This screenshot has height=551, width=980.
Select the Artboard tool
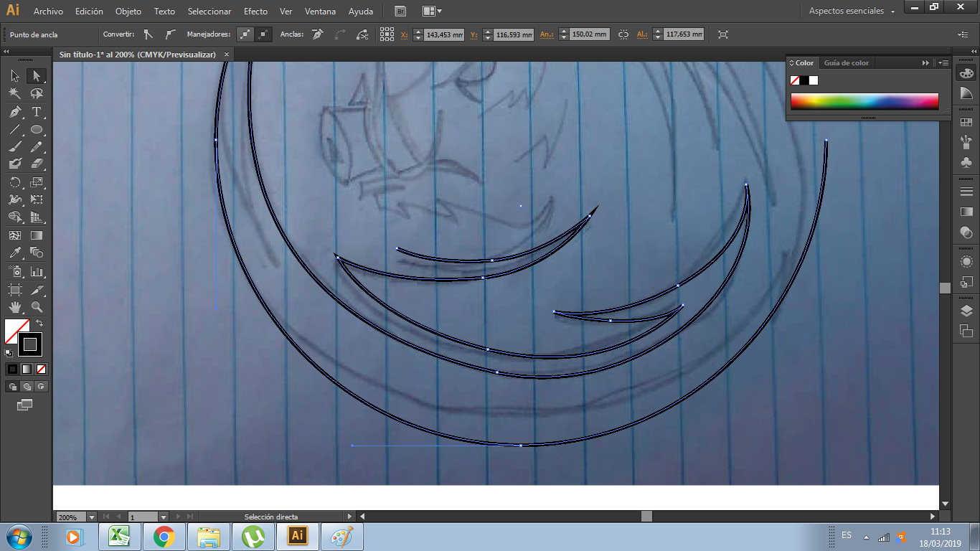pos(15,290)
